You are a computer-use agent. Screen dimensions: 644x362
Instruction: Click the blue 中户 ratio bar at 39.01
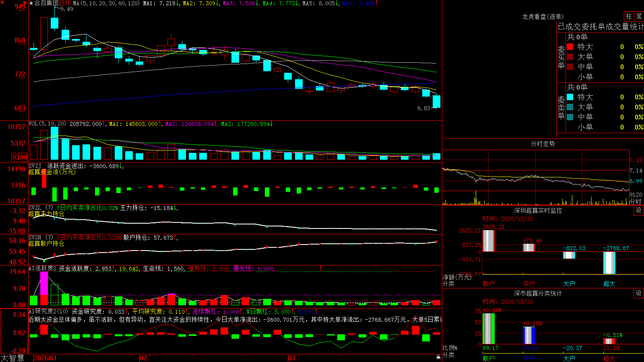[529, 335]
